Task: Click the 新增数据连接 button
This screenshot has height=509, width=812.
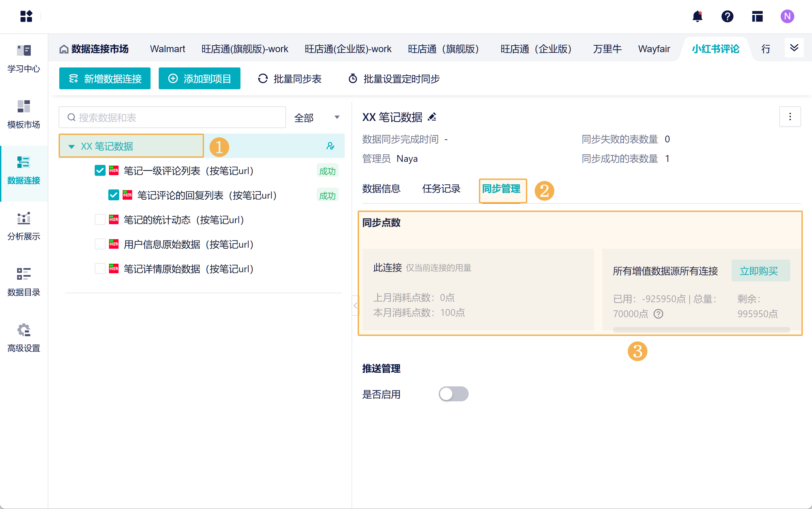Action: 105,79
